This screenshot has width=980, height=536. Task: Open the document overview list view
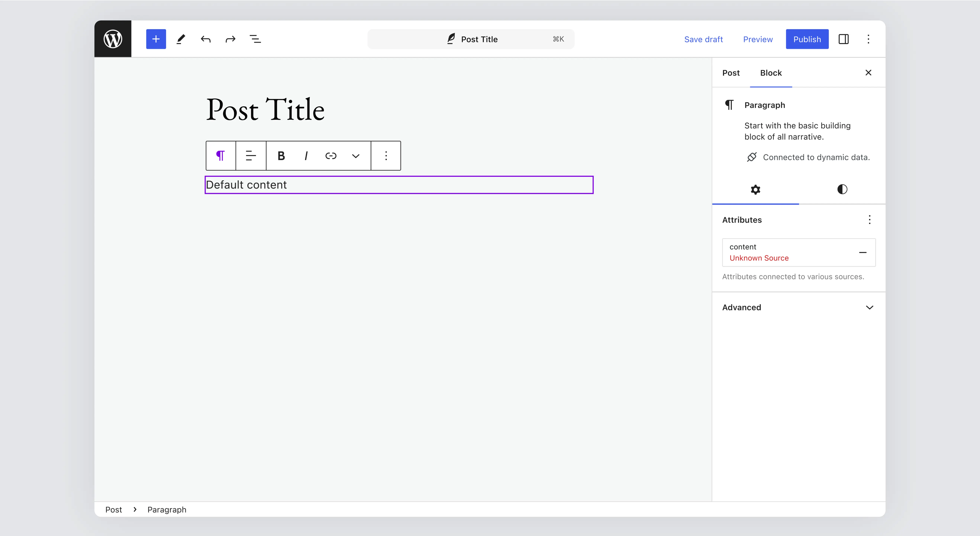[255, 39]
